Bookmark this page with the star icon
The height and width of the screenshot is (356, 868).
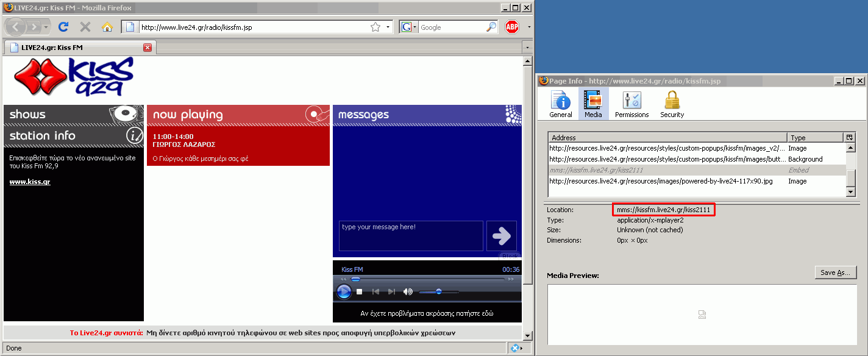click(x=375, y=27)
